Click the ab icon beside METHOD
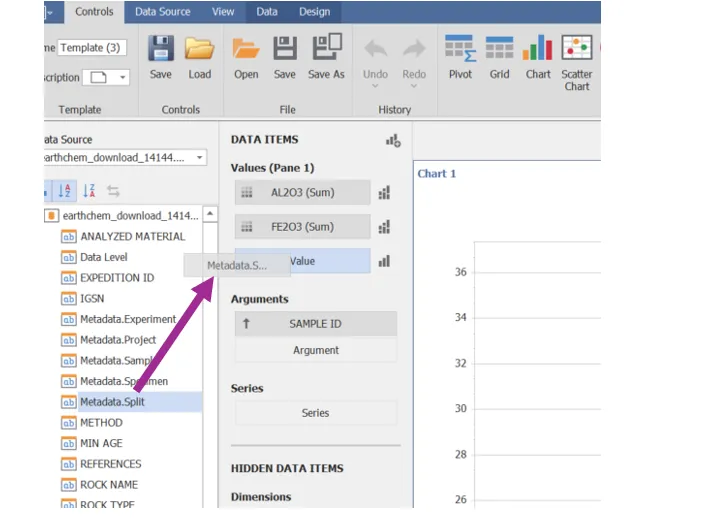Screen dimensions: 709x528 [x=69, y=423]
